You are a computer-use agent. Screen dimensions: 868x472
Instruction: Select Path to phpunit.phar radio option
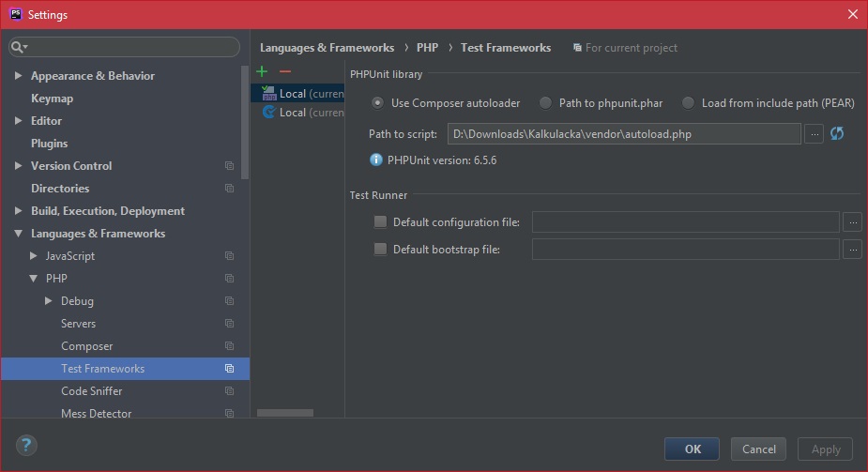(545, 103)
